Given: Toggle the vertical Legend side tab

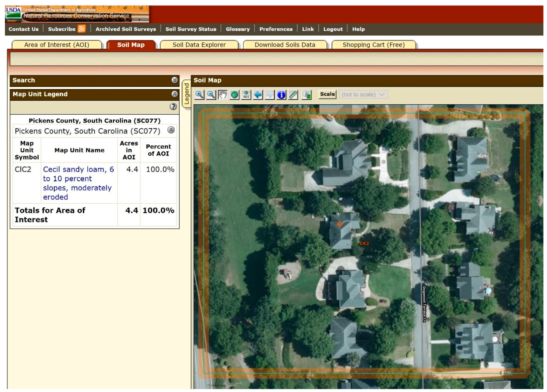Looking at the screenshot, I should click(186, 94).
